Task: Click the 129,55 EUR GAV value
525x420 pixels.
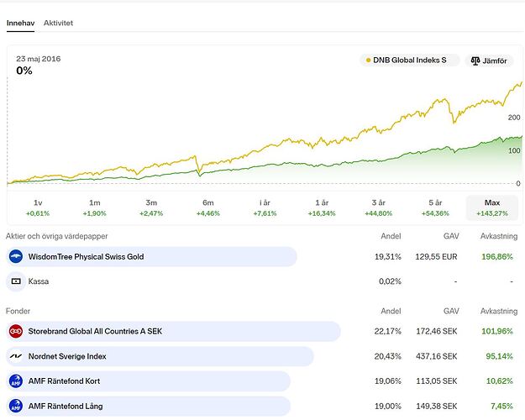Action: 436,257
